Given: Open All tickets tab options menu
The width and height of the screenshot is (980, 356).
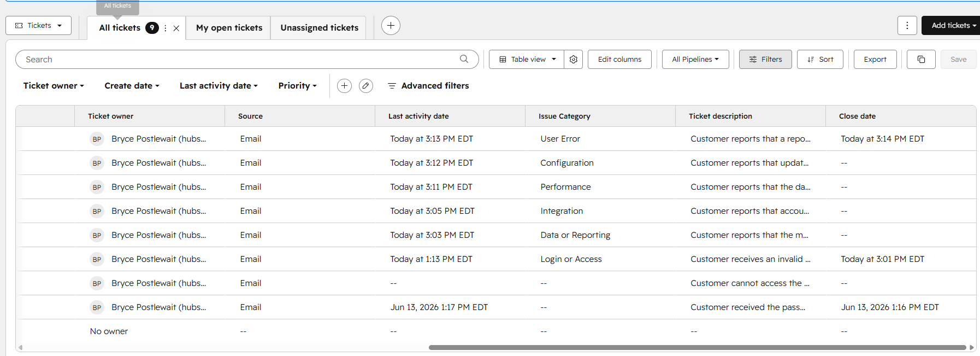Looking at the screenshot, I should (x=166, y=28).
